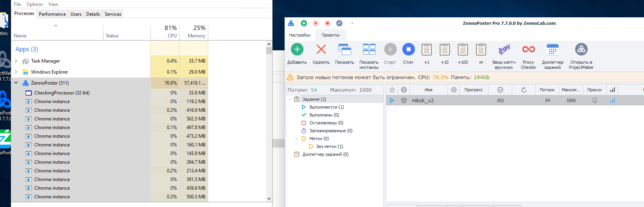Screen dimensions: 644x207
Task: Click the small red play quick-access icon
Action: [316, 23]
